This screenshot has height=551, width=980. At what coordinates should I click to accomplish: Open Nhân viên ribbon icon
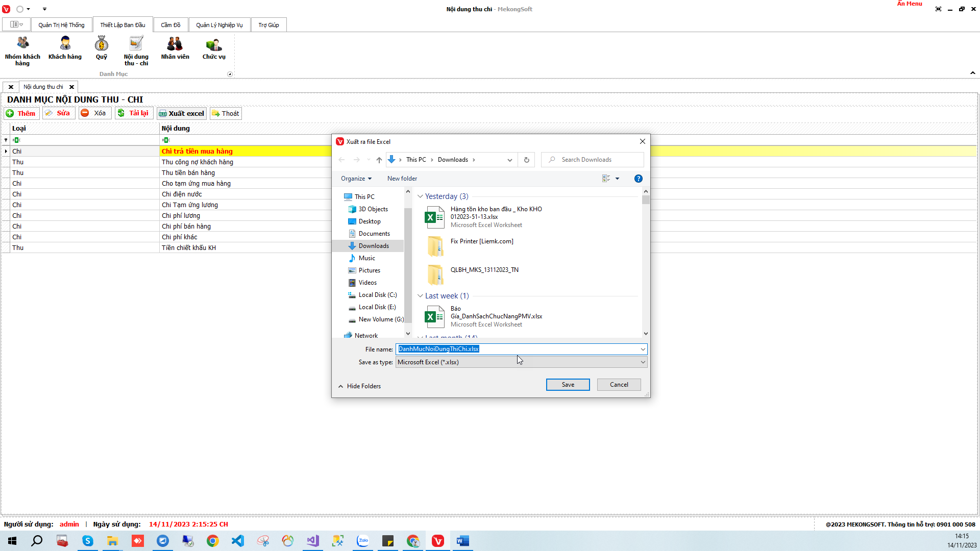[175, 48]
